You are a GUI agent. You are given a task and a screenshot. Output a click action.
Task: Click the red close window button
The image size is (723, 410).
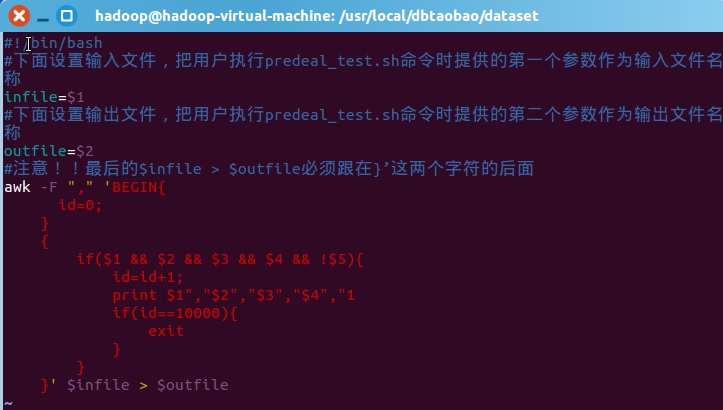coord(18,16)
